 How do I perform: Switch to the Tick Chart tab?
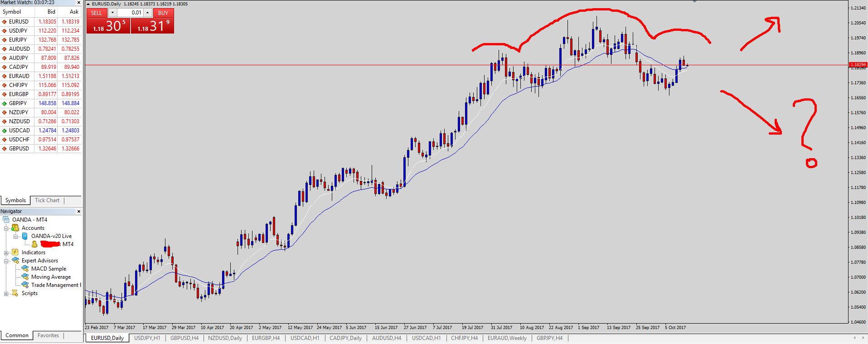coord(47,200)
